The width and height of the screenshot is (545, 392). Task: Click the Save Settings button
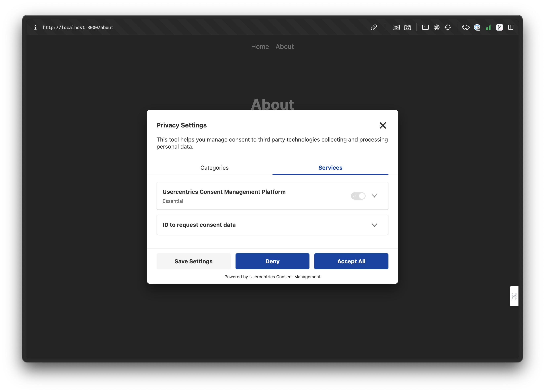point(194,261)
